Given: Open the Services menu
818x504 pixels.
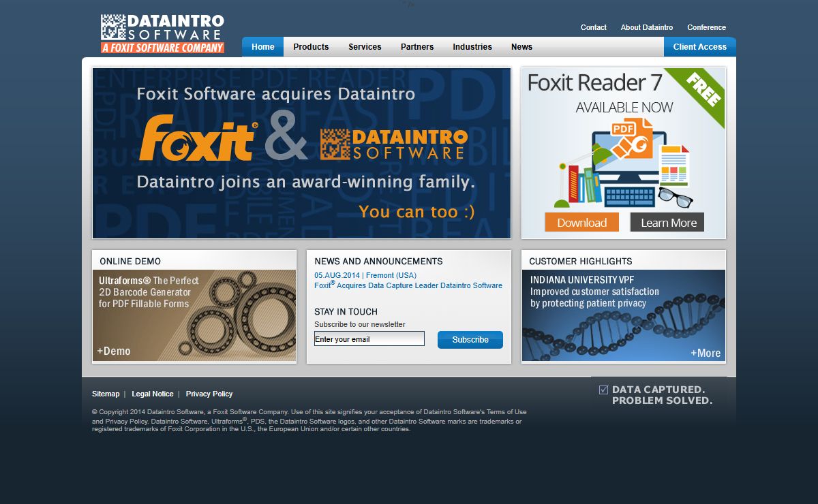Looking at the screenshot, I should pyautogui.click(x=365, y=47).
